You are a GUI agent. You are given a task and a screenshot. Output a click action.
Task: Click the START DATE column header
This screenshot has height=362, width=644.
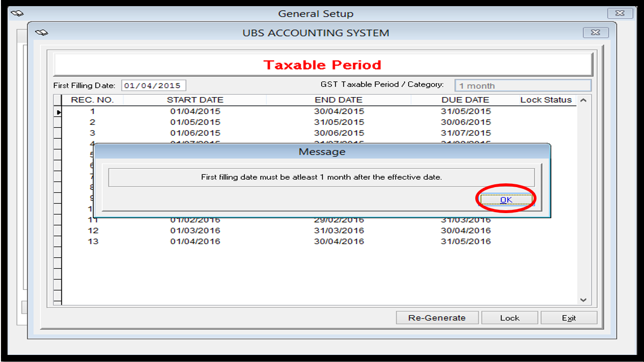(x=195, y=100)
